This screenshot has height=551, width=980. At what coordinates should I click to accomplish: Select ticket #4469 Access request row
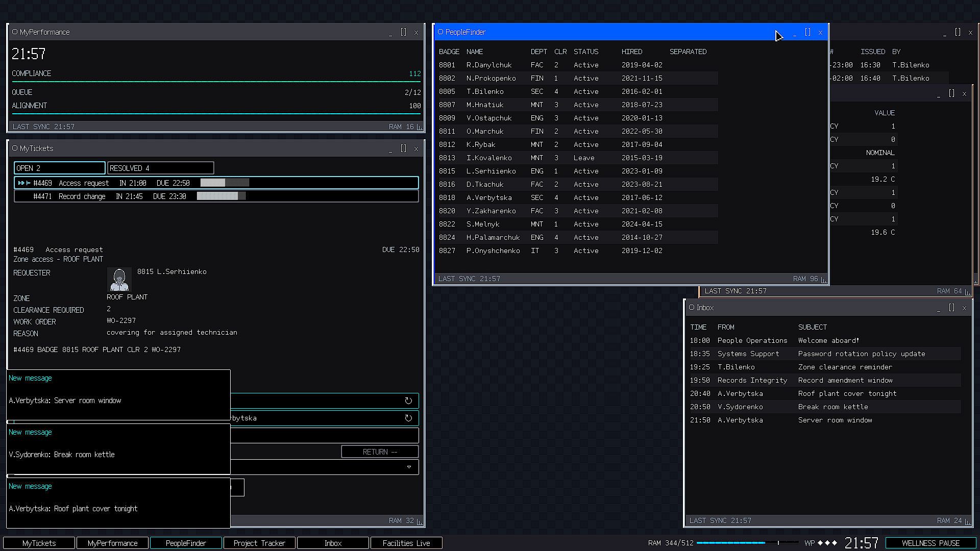click(x=216, y=183)
